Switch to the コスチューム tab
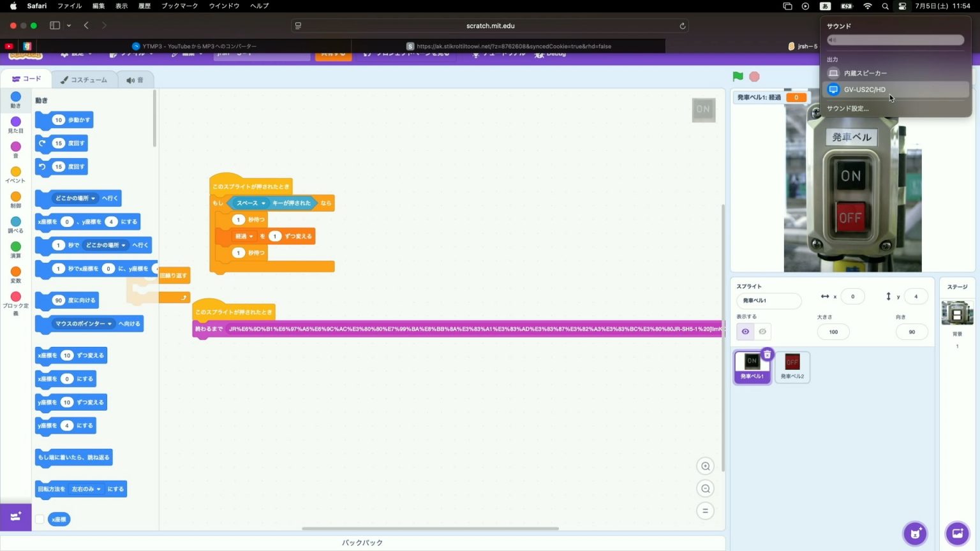This screenshot has width=980, height=551. click(84, 79)
